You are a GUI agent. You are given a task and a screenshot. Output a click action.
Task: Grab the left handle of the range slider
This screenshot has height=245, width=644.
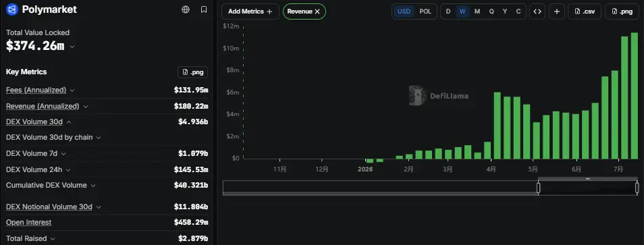tap(539, 188)
